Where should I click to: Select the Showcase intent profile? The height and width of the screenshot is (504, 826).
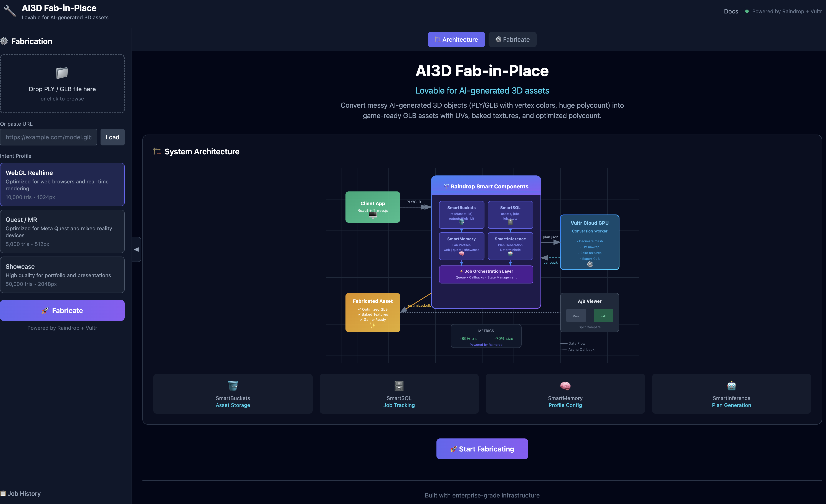pyautogui.click(x=62, y=275)
